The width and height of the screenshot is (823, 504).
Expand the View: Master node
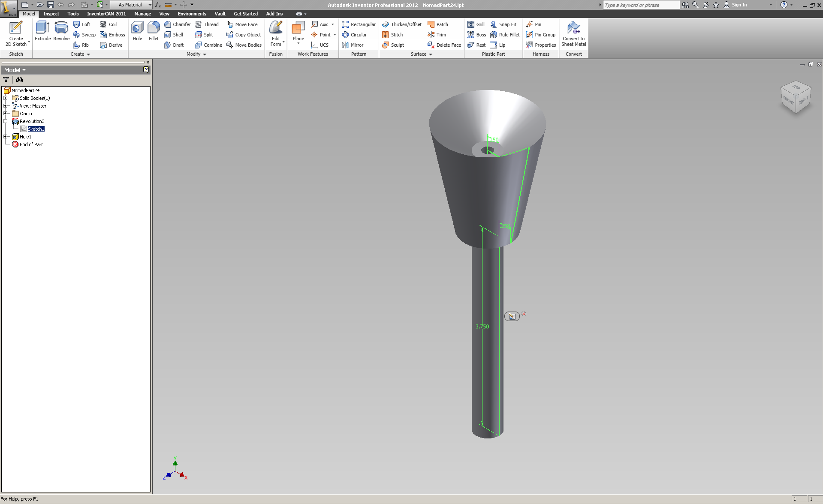(x=6, y=106)
